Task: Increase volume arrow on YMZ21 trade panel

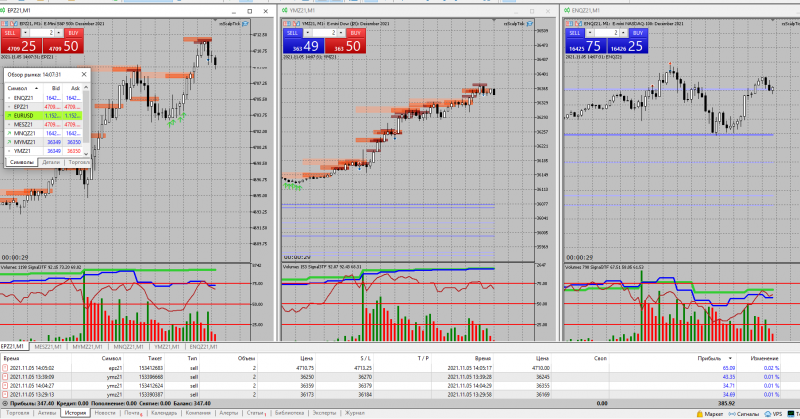Action: [x=341, y=33]
